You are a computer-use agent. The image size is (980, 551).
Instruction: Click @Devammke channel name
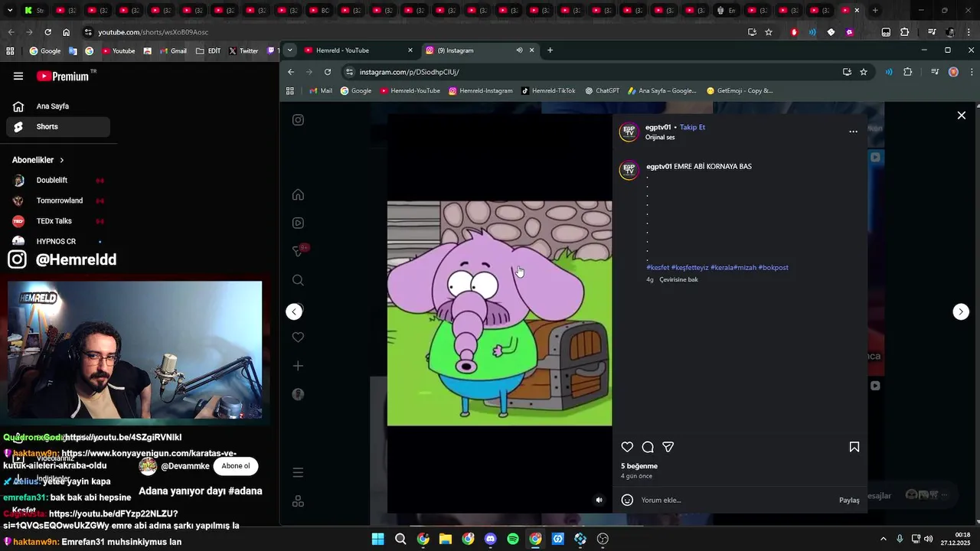coord(185,466)
